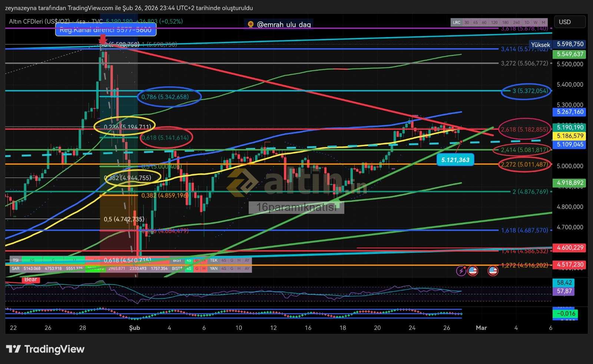Click the red Bear signal label
Image resolution: width=593 pixels, height=364 pixels.
point(30,279)
